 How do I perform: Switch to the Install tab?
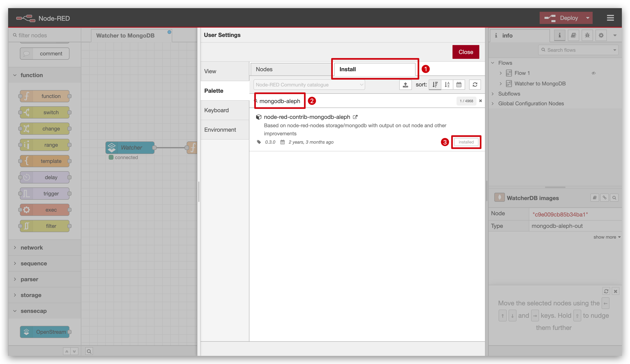coord(375,69)
